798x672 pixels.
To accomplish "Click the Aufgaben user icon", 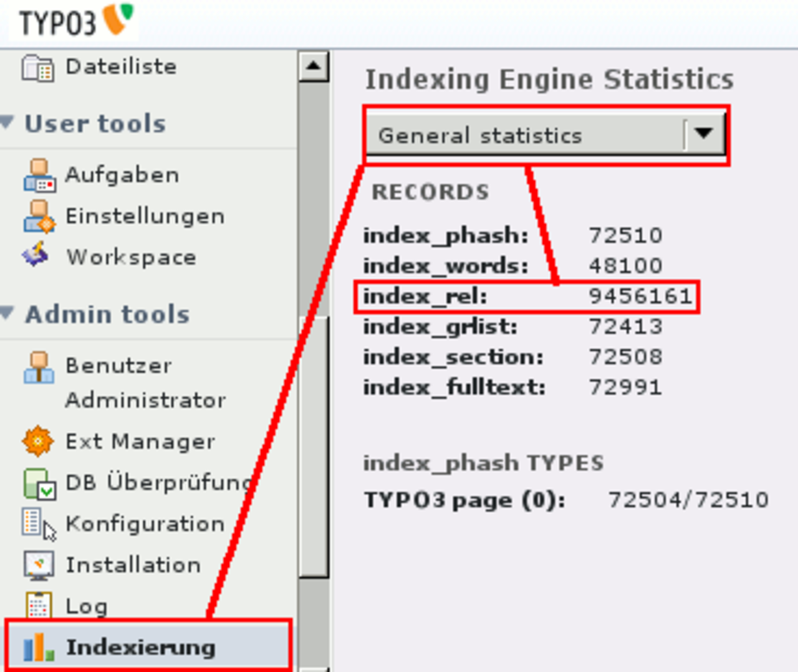I will click(x=39, y=175).
